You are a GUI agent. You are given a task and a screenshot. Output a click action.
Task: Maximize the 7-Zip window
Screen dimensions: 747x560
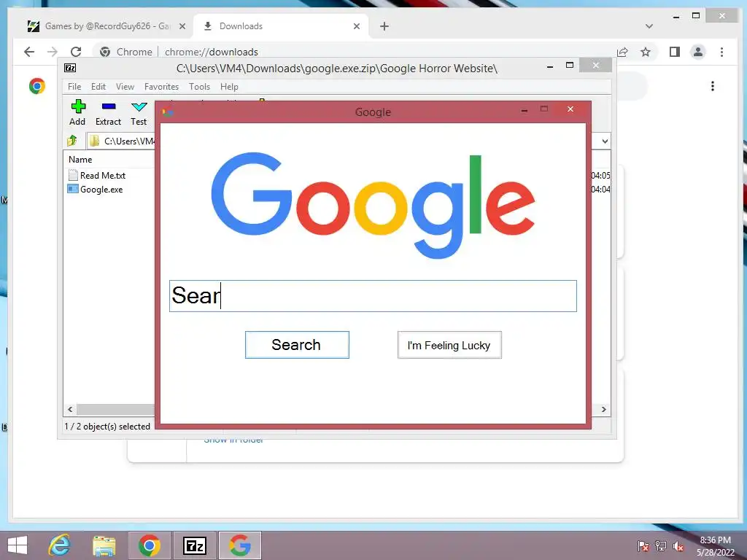(x=570, y=65)
